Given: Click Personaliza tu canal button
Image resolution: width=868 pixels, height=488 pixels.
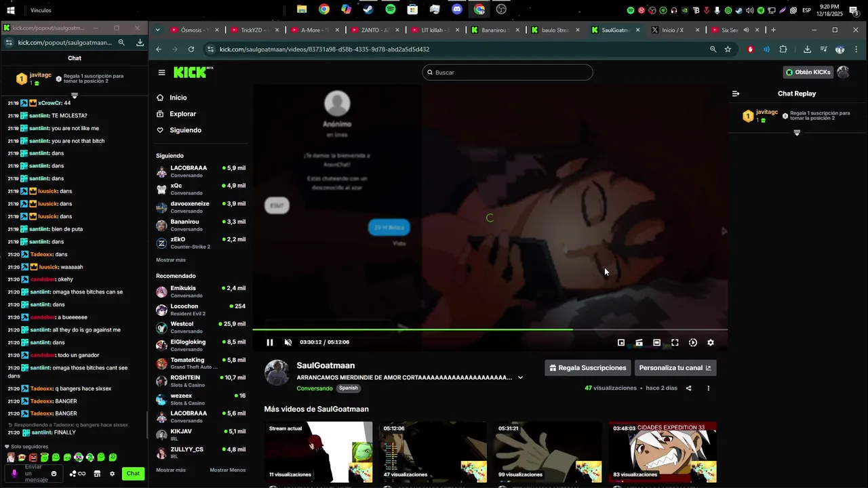Looking at the screenshot, I should (x=675, y=367).
